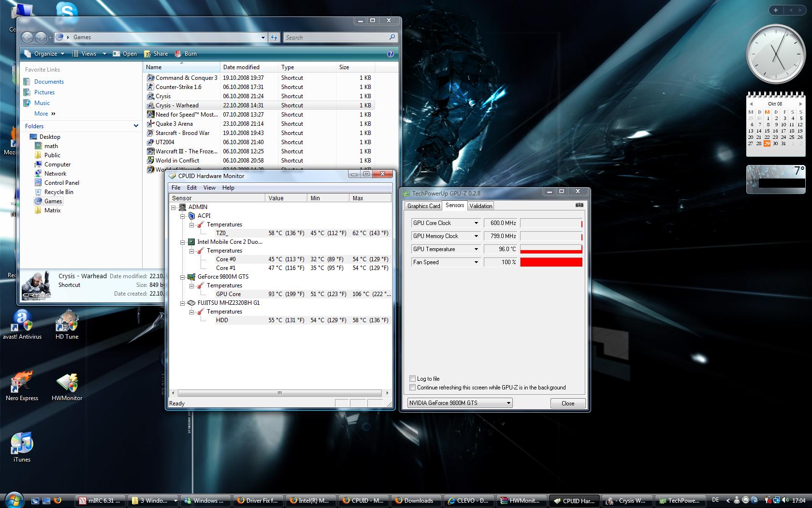Click the Close button in GPU-Z
812x508 pixels.
point(568,403)
